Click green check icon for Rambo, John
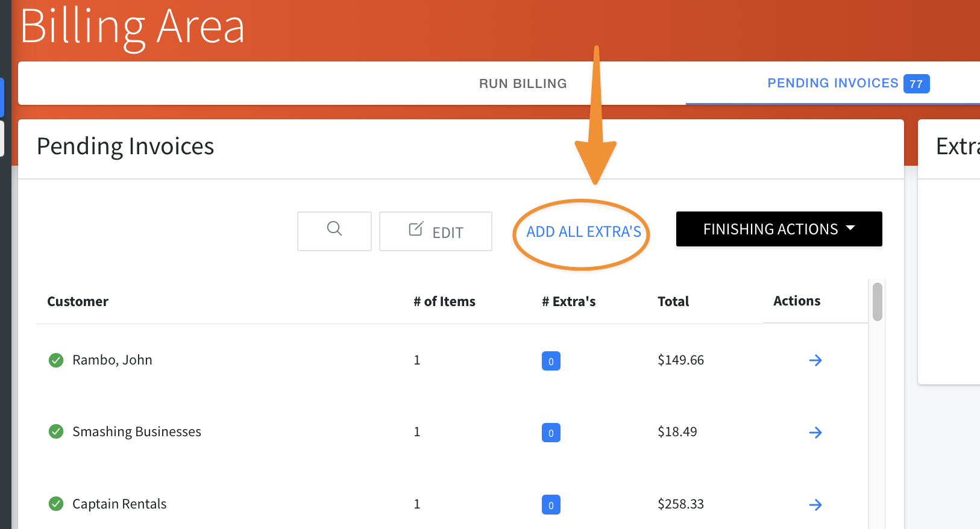 click(56, 360)
